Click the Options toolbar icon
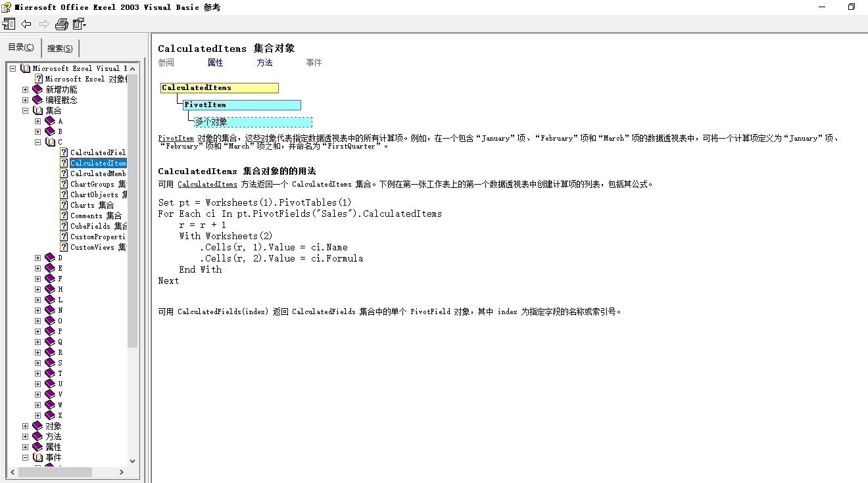This screenshot has width=868, height=483. pos(79,24)
